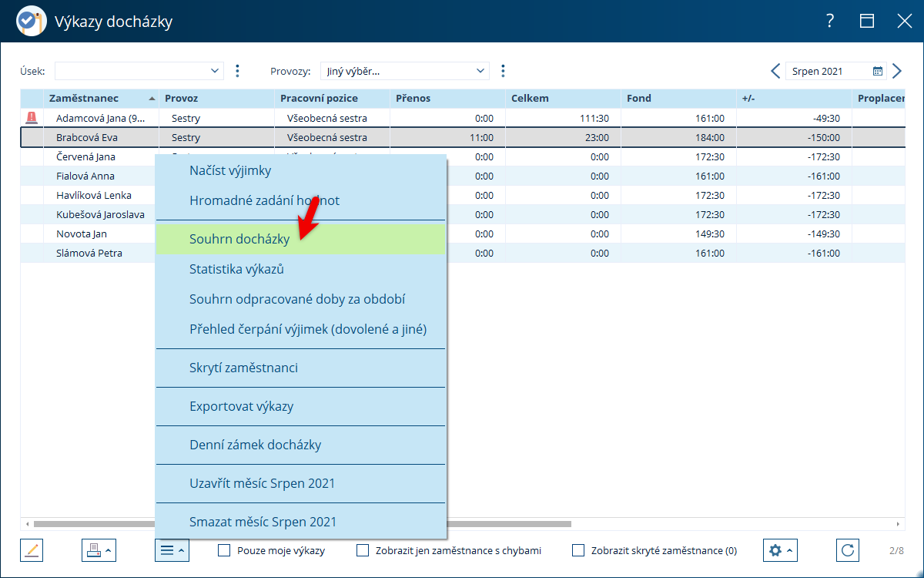Image resolution: width=924 pixels, height=578 pixels.
Task: Choose Skrytí zaměstnanci
Action: (300, 368)
